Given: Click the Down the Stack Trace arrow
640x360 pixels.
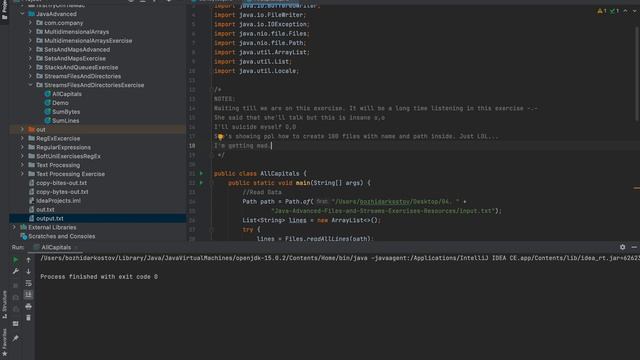Looking at the screenshot, I should tap(28, 271).
